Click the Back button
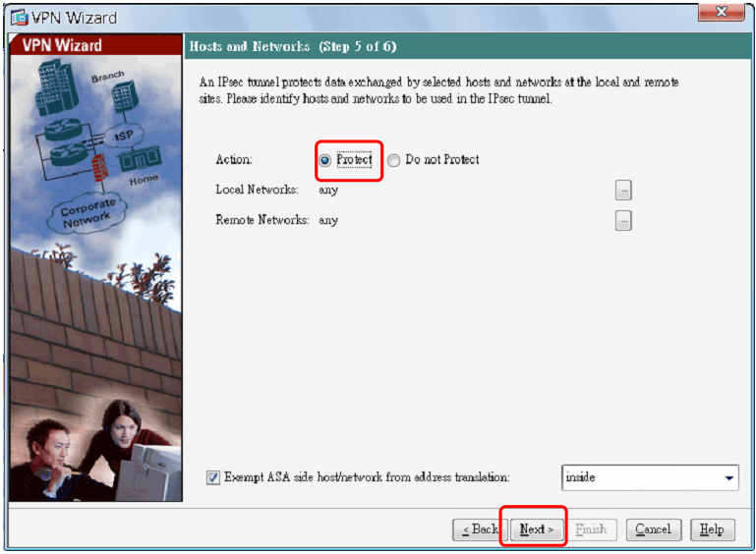 point(479,529)
